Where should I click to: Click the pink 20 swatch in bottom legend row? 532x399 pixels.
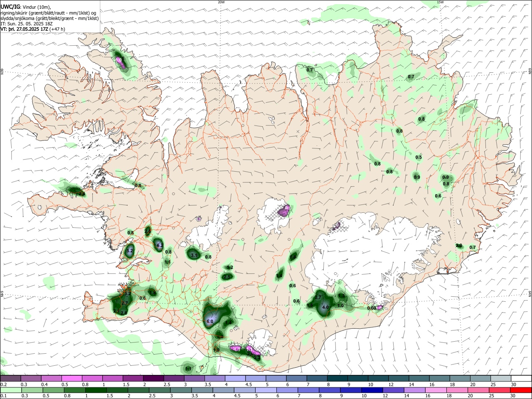coord(478,390)
